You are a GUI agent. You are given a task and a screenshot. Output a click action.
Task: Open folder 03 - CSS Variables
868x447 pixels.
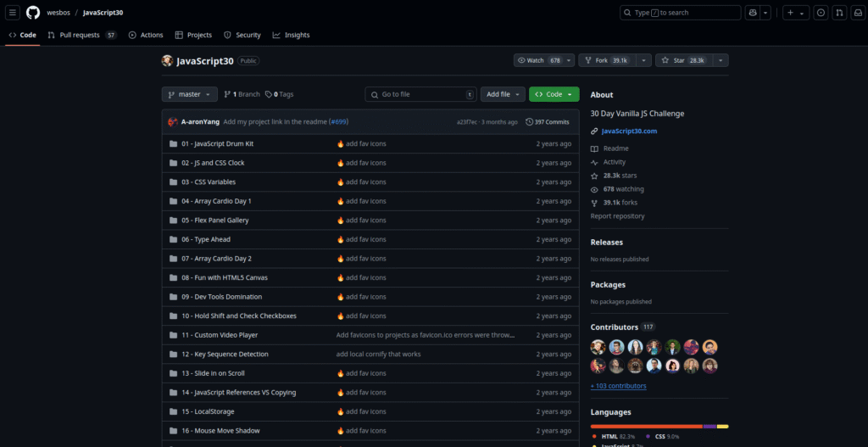tap(209, 182)
